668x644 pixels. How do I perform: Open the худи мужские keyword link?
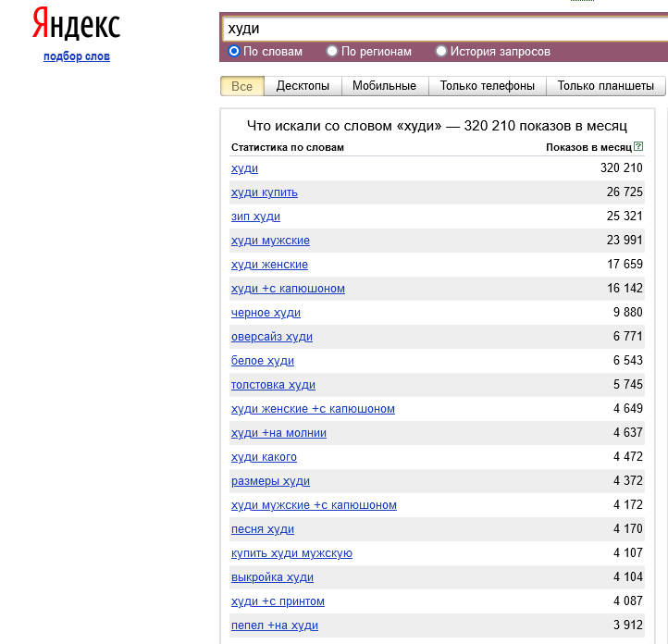point(270,241)
